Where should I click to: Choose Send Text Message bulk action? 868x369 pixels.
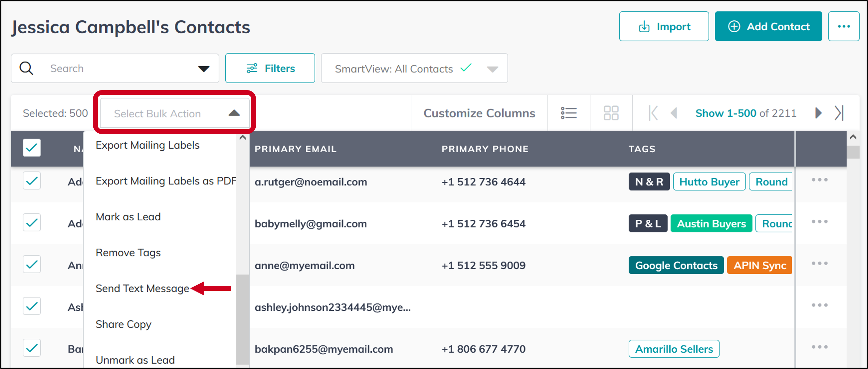pos(143,288)
